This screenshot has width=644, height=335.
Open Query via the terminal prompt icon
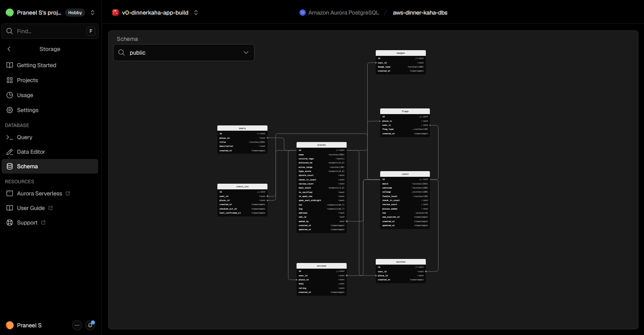(10, 137)
